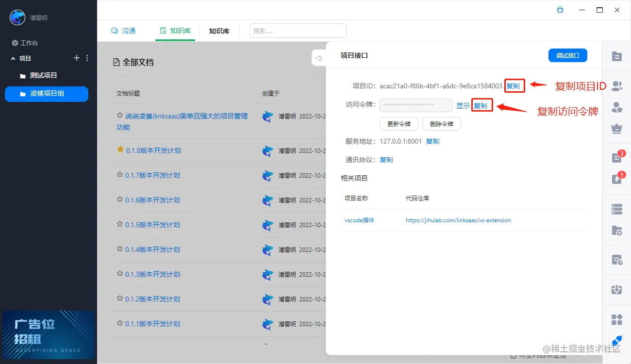631x364 pixels.
Task: Open the 0.1.8版本开发计划 document
Action: tap(153, 150)
